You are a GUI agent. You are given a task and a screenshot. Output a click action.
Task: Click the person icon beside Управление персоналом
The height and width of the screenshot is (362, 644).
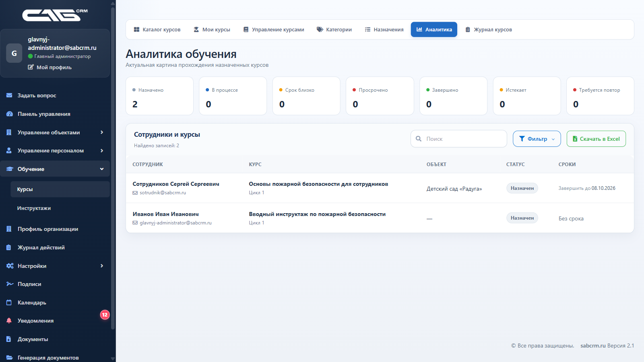click(x=9, y=150)
